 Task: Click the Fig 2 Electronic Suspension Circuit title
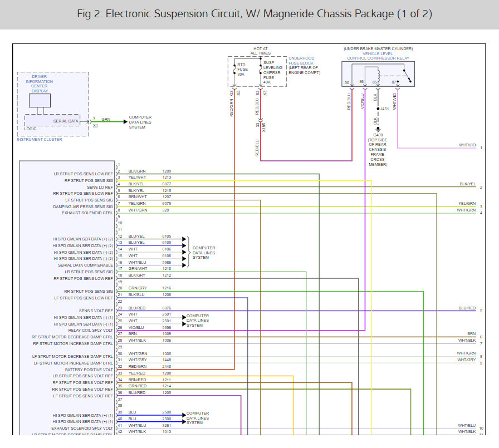point(255,14)
